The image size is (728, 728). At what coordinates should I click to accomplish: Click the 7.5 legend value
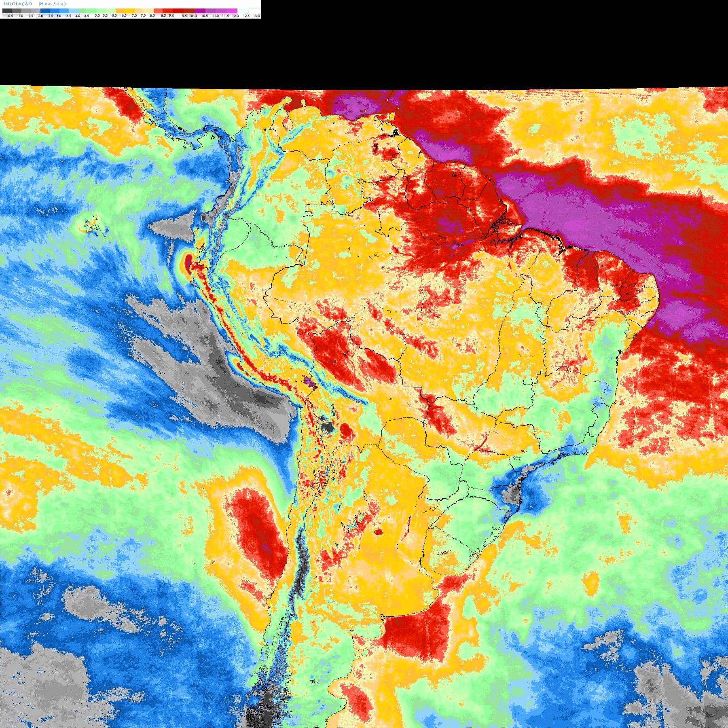click(143, 15)
